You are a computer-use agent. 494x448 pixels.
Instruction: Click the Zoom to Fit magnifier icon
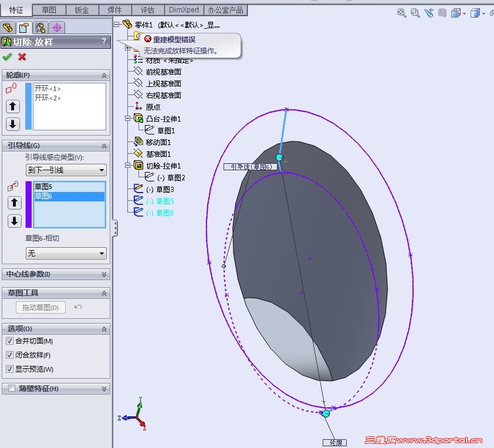401,12
